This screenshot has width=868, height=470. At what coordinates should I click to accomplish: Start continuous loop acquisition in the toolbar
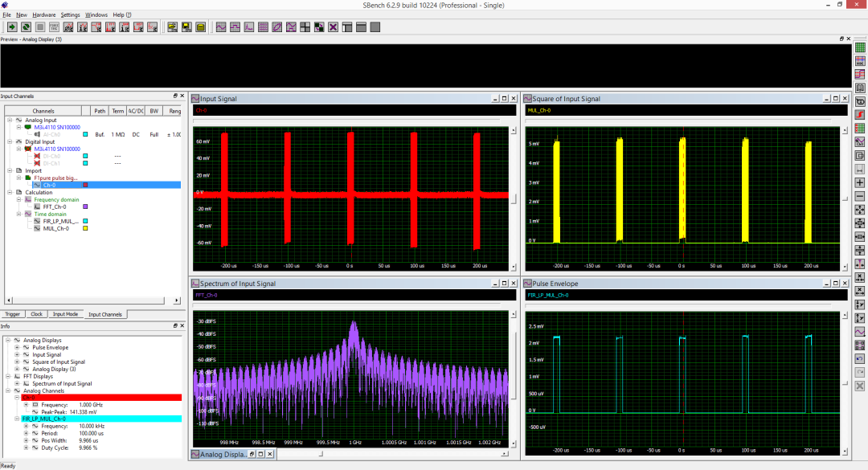tap(26, 27)
